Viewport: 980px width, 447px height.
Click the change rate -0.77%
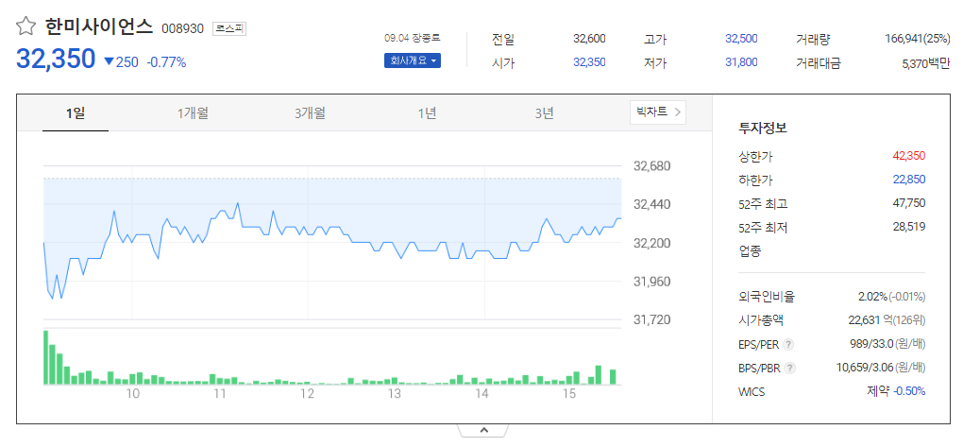(x=167, y=61)
